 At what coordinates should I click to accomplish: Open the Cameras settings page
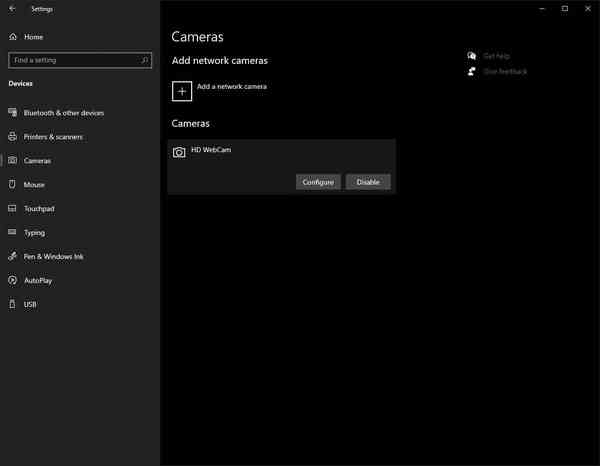(x=37, y=161)
